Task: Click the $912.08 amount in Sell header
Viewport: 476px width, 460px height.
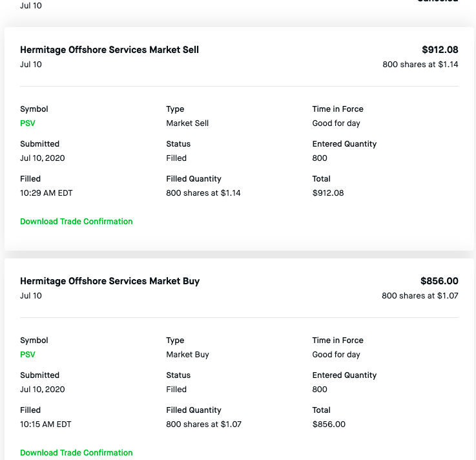Action: click(x=440, y=50)
